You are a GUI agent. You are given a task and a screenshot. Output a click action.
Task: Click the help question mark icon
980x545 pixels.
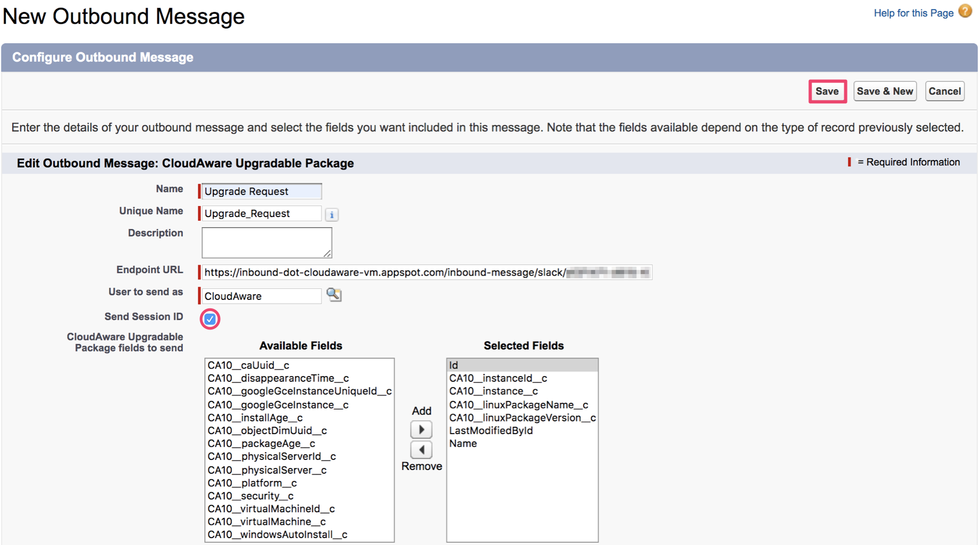[x=965, y=12]
